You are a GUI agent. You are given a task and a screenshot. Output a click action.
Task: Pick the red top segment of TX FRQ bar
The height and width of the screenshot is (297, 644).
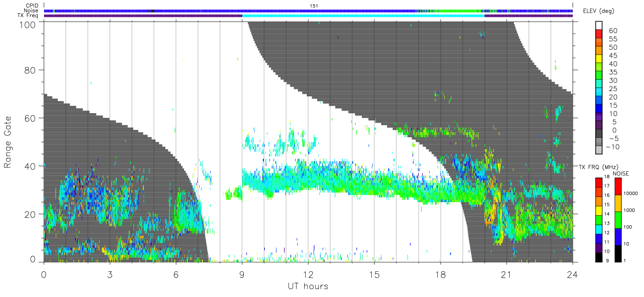[x=598, y=182]
